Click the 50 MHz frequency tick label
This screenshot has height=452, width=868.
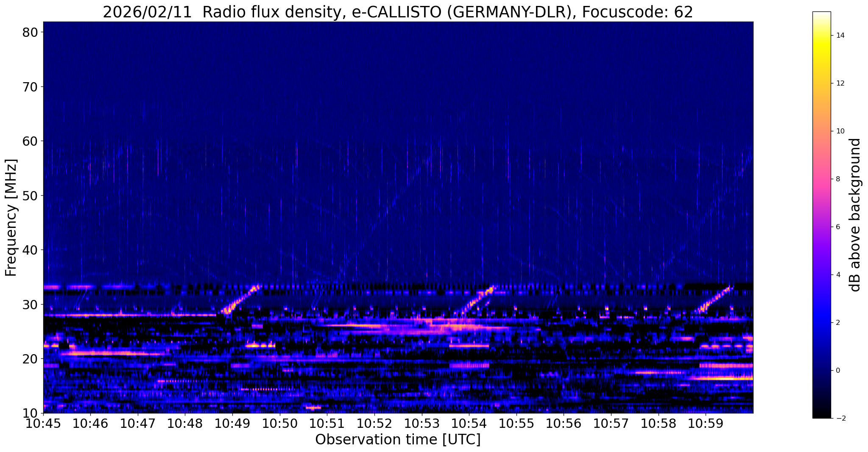[30, 195]
